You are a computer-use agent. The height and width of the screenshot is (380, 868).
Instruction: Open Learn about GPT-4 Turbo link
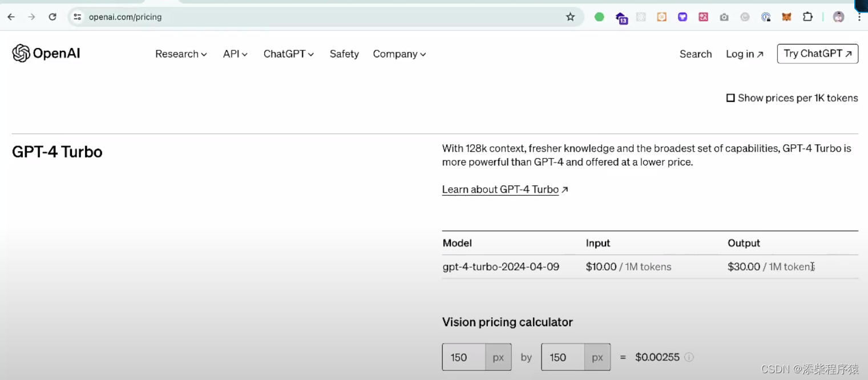click(505, 189)
